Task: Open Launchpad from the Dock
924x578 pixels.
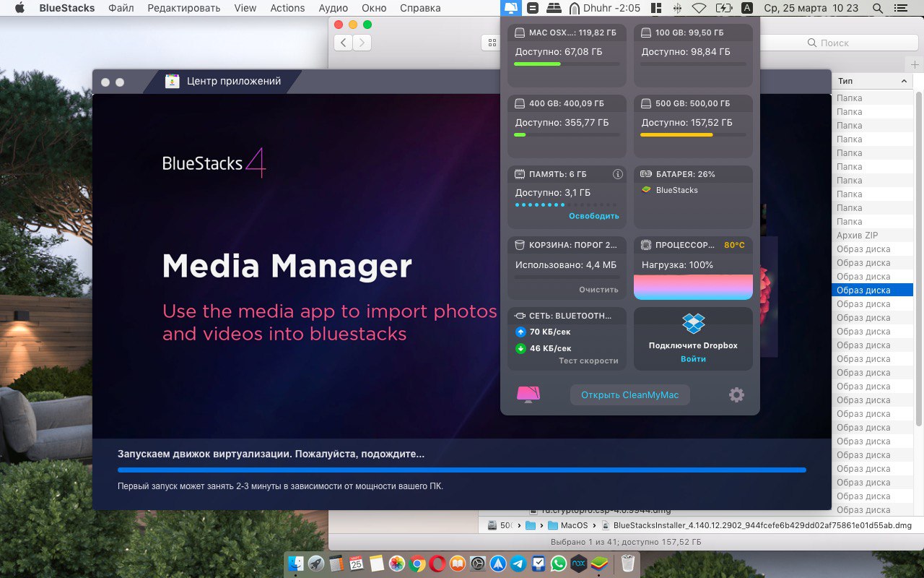Action: tap(316, 564)
